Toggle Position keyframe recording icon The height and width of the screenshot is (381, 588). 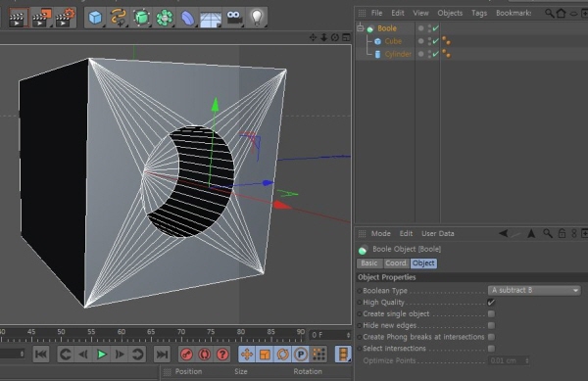247,354
